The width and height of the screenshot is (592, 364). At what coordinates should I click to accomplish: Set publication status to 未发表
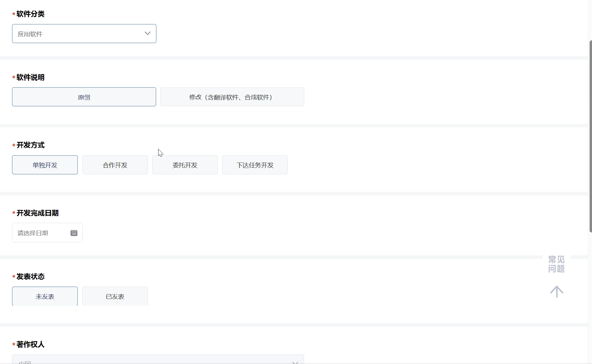[45, 296]
